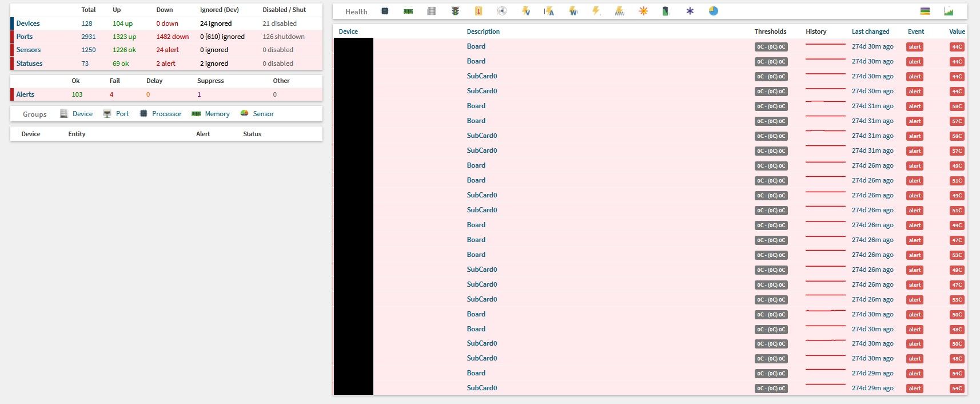This screenshot has height=404, width=980.
Task: Select the purple asterisk health icon
Action: coord(690,11)
